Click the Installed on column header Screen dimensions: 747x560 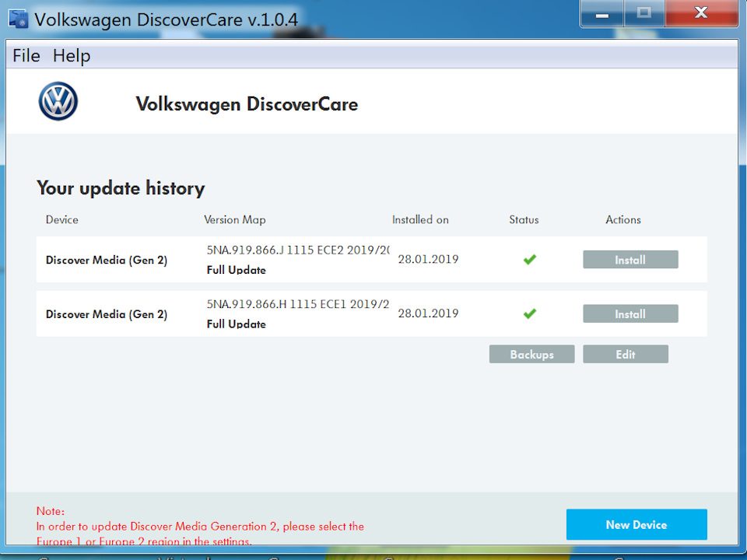coord(420,219)
